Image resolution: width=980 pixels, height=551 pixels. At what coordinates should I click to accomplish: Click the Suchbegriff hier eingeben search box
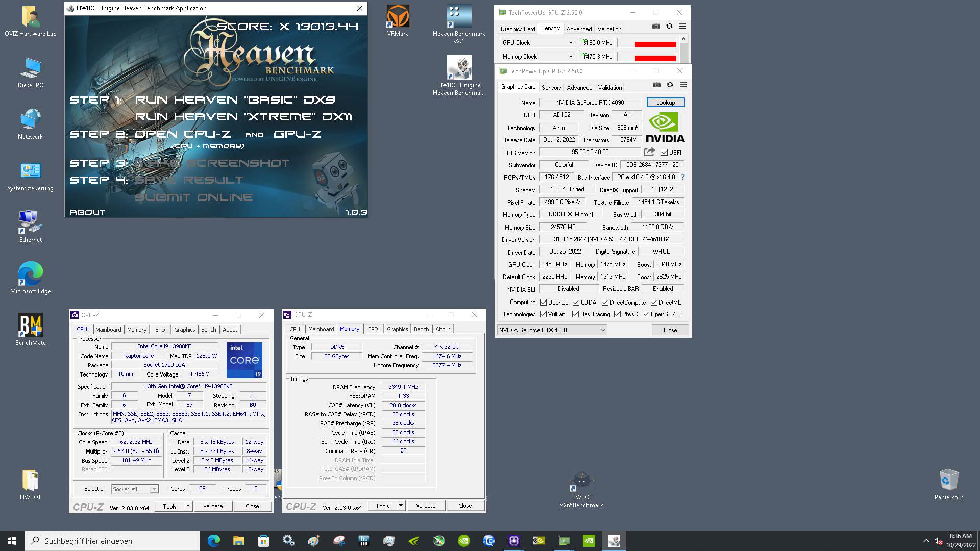[112, 541]
